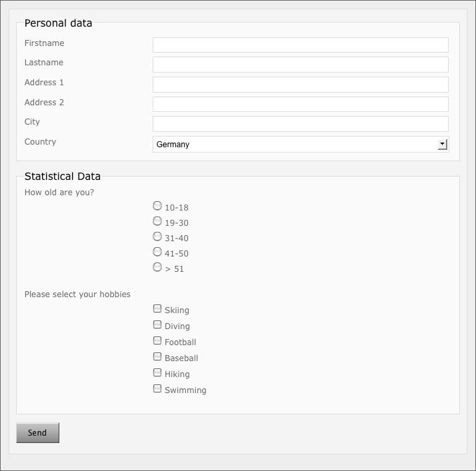Select the 10-18 age radio button

click(x=157, y=206)
